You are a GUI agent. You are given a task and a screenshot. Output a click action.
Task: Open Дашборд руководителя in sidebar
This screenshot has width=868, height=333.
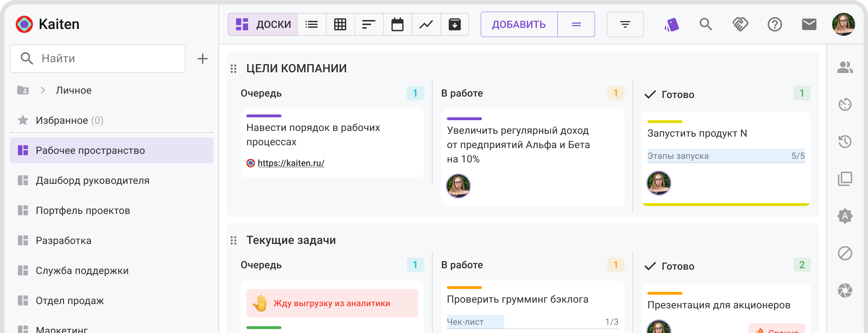[92, 180]
